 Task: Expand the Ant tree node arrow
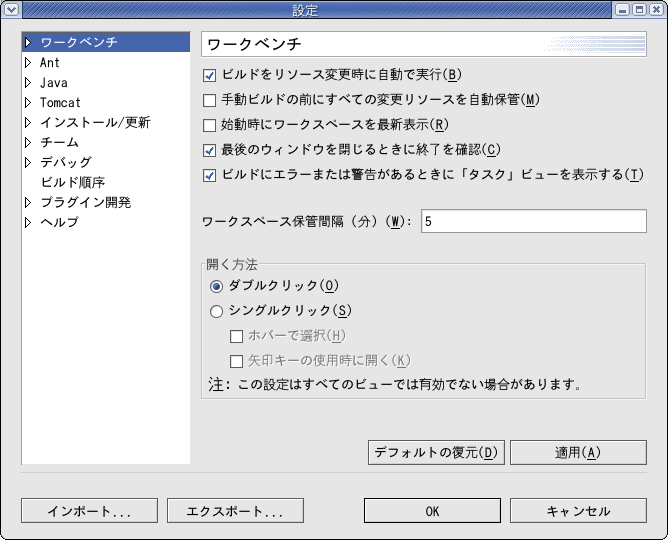click(28, 63)
